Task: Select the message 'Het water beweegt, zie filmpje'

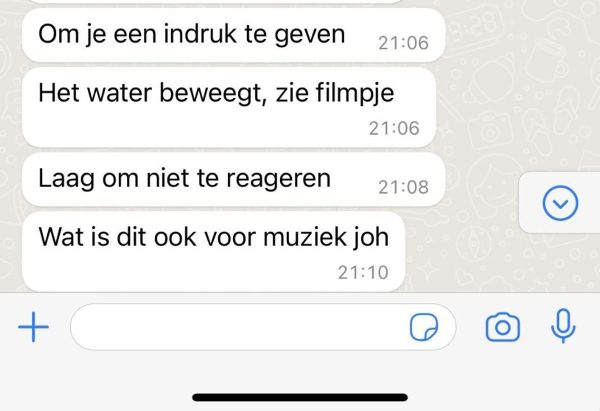Action: click(229, 108)
